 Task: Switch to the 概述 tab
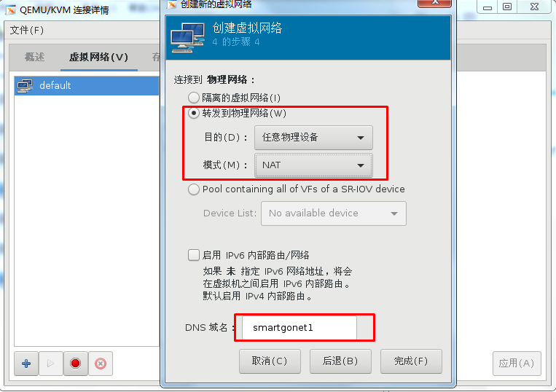[35, 57]
